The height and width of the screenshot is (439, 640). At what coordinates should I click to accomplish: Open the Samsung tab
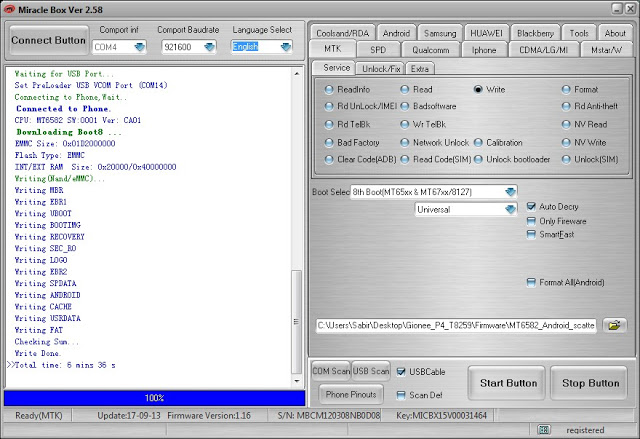[440, 33]
